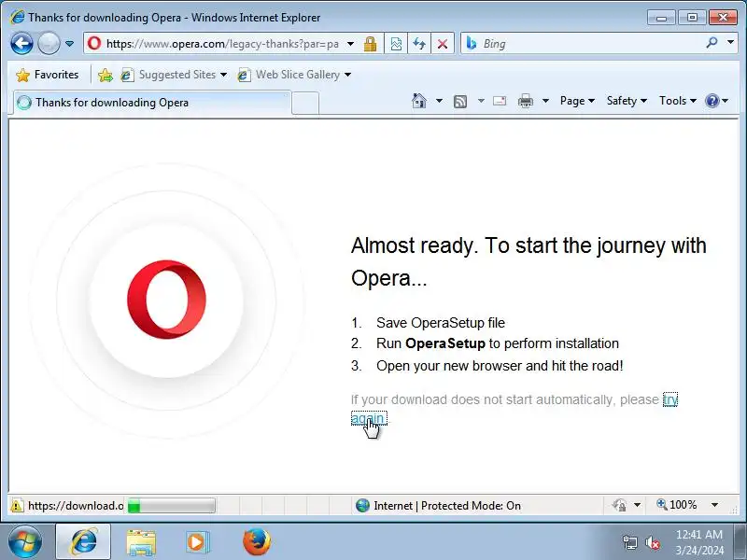The height and width of the screenshot is (560, 747).
Task: Open the Help question mark menu
Action: pyautogui.click(x=716, y=101)
